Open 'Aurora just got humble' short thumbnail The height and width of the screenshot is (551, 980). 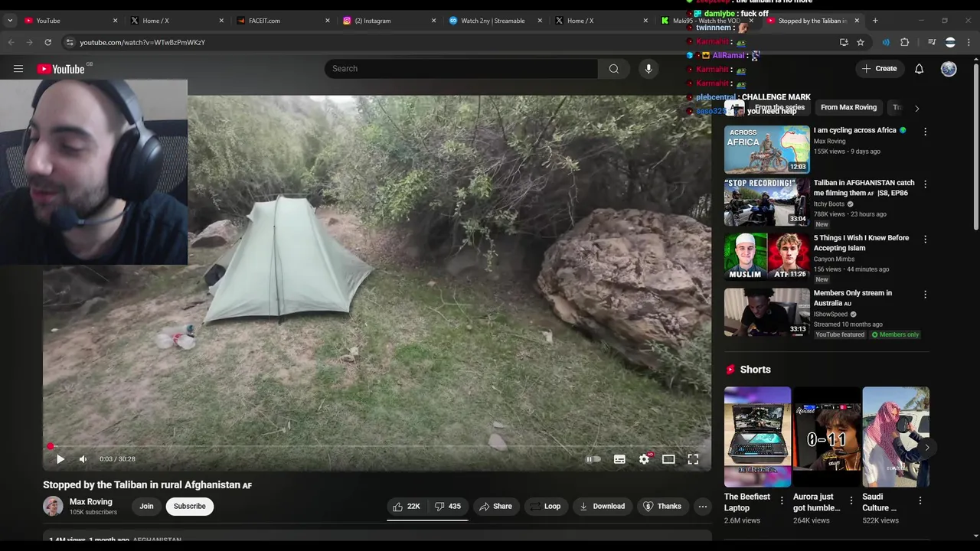point(826,437)
